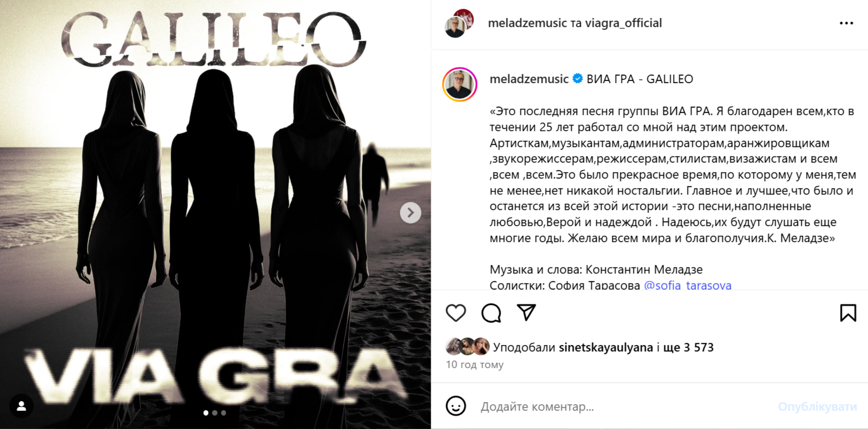Open comments via speech bubble icon
The image size is (868, 429).
point(491,313)
